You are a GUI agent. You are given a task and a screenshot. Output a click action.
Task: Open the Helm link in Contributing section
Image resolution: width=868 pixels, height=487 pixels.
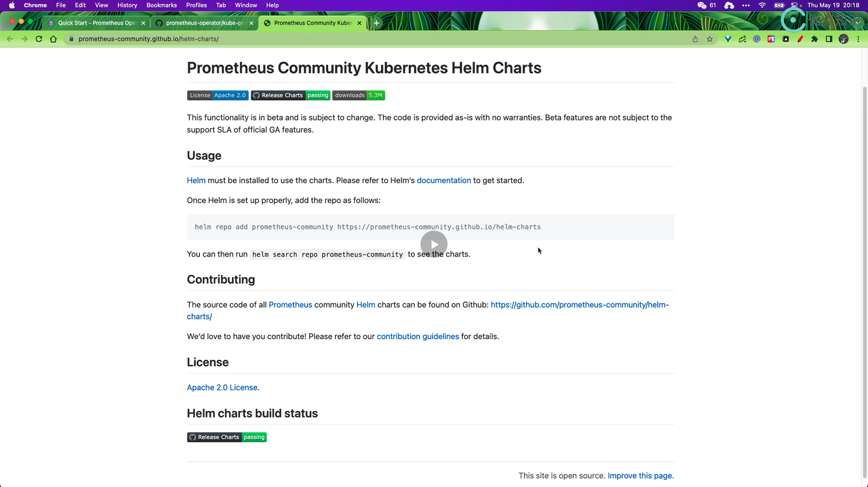[366, 305]
